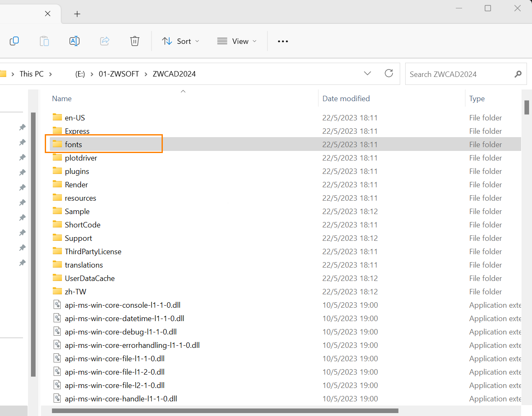
Task: Click the search magnifier icon
Action: point(518,74)
